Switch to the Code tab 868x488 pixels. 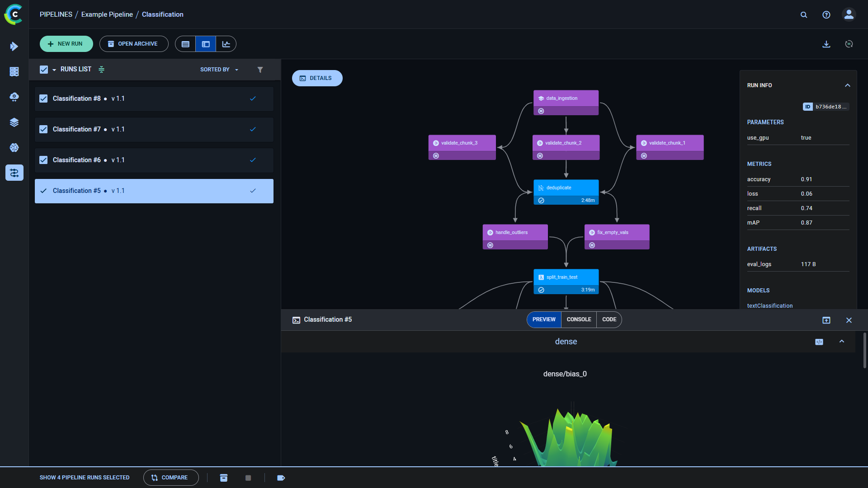point(609,319)
